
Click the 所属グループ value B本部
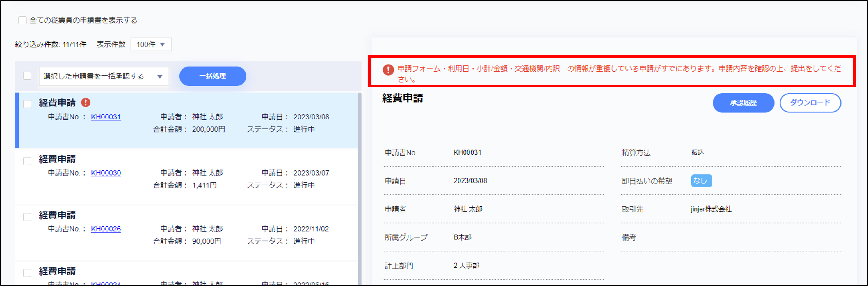point(462,237)
